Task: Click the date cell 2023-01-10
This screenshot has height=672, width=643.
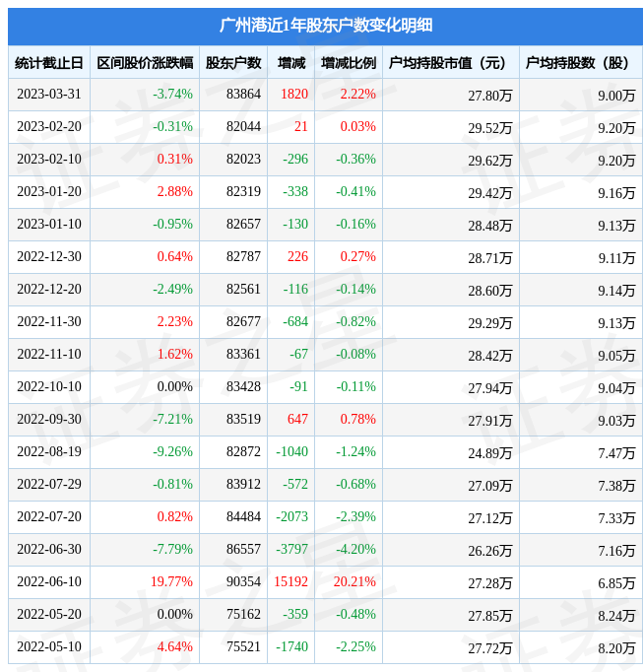Action: (49, 224)
